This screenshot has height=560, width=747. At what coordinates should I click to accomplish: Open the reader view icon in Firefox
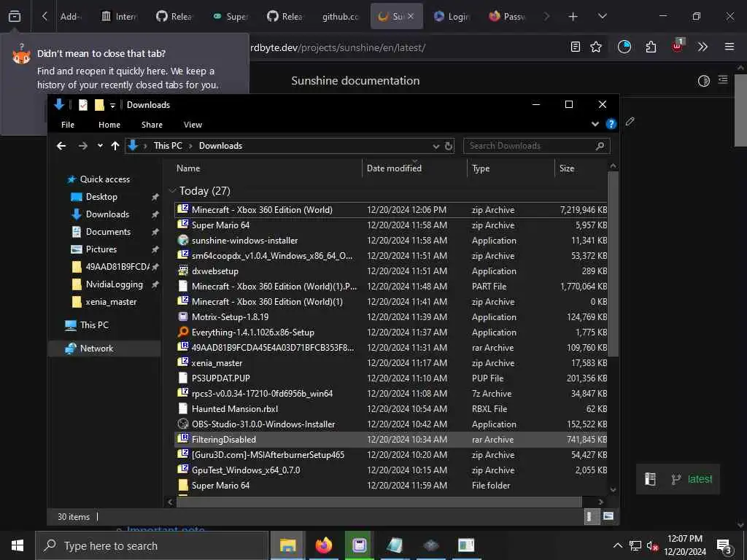click(575, 47)
